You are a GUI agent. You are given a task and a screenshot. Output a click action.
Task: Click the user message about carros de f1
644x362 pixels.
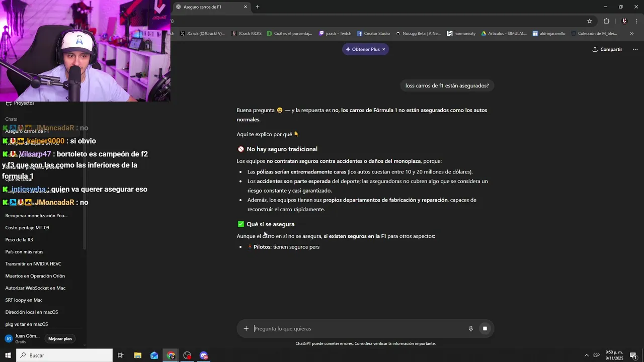point(447,85)
